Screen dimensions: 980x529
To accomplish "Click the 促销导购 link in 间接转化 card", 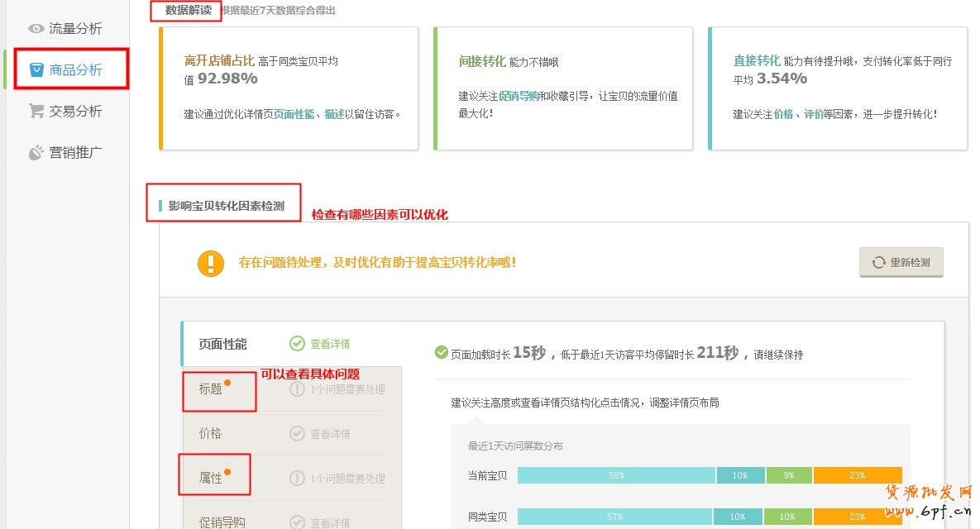I will click(519, 96).
